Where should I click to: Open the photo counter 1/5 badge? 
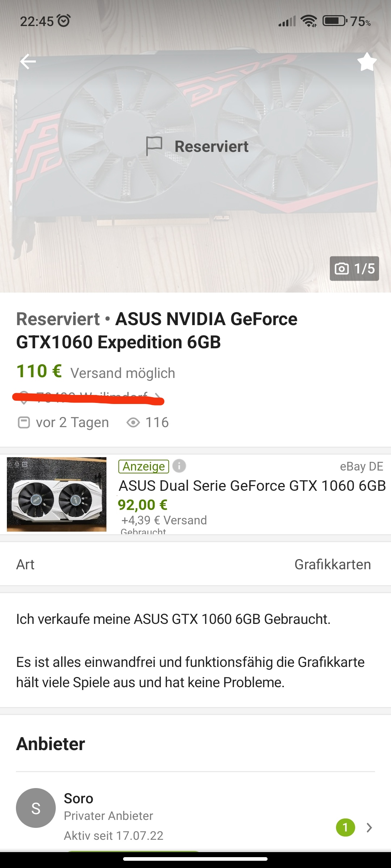coord(354,268)
